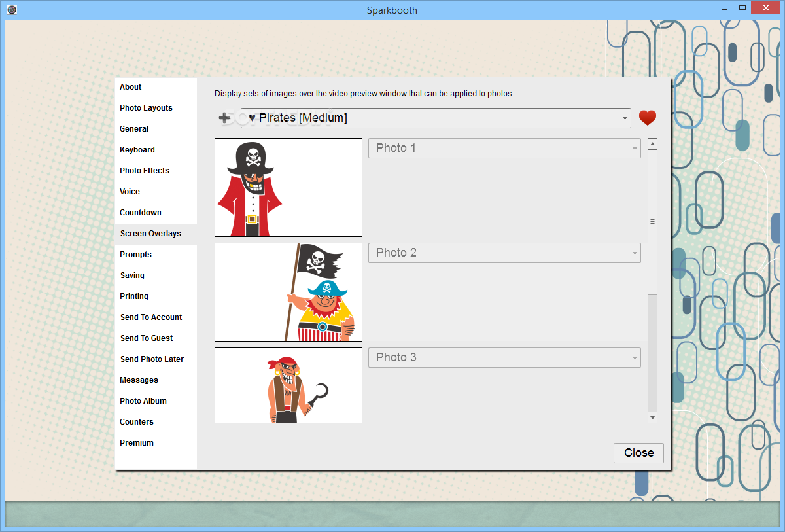Click the overlay list scrollbar thumb
Viewport: 785px width, 532px height.
click(652, 222)
